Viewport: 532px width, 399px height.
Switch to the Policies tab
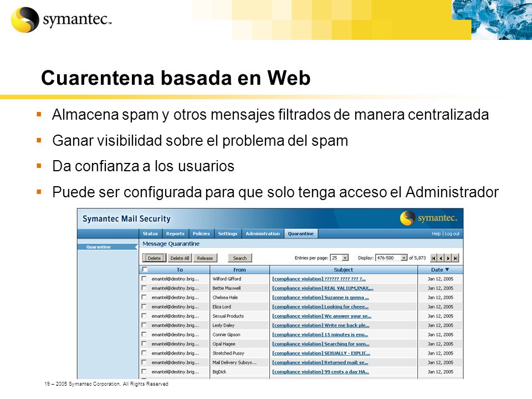(201, 233)
